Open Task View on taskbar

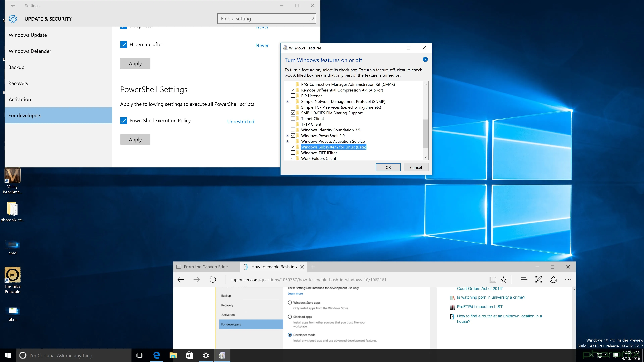point(140,355)
